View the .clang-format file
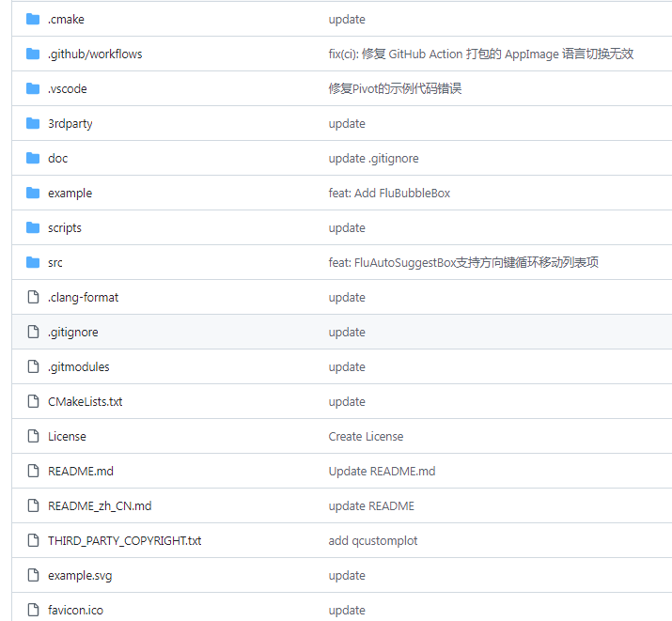The width and height of the screenshot is (672, 621). click(x=83, y=298)
